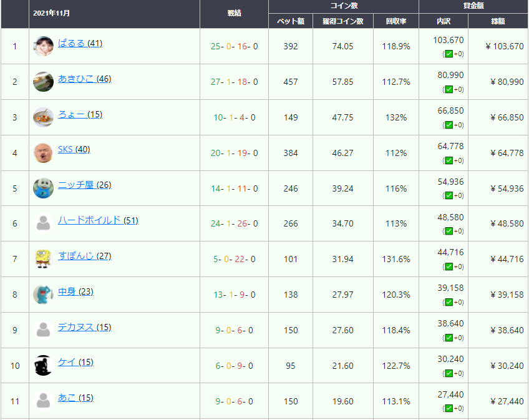Open すぽんじ's SpongeBob avatar

43,259
